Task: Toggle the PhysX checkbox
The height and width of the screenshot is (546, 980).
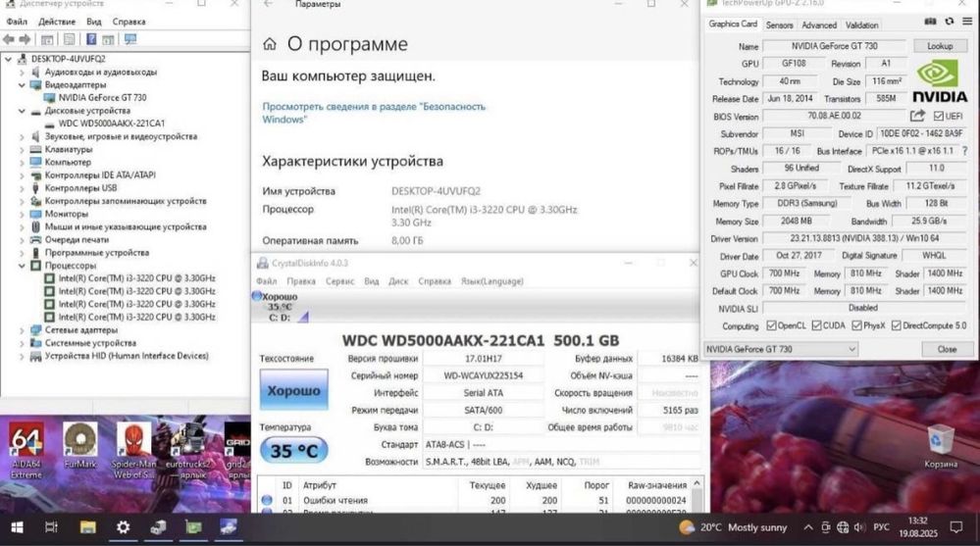Action: pos(856,325)
